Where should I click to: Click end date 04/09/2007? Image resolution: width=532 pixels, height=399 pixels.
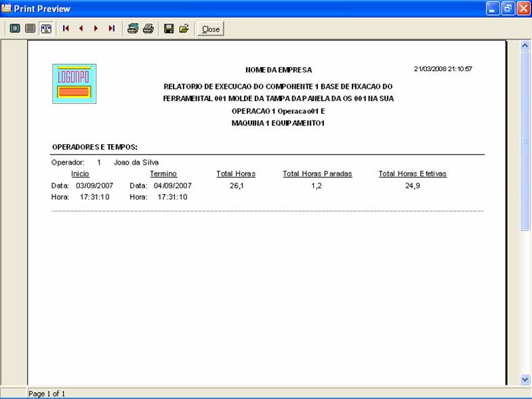click(173, 186)
